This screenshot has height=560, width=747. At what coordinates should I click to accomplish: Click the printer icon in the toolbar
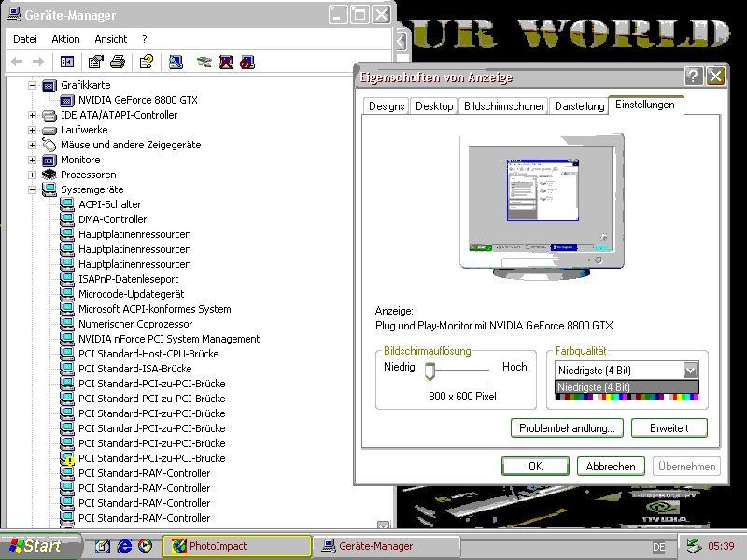[118, 62]
